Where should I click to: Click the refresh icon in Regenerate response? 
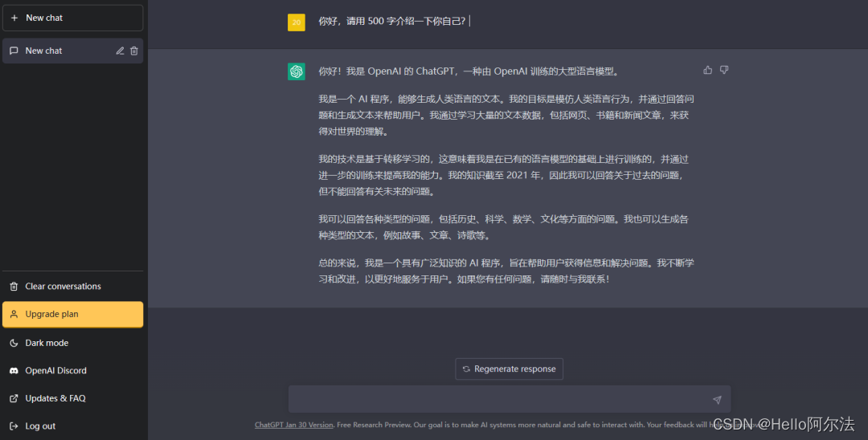pos(466,369)
